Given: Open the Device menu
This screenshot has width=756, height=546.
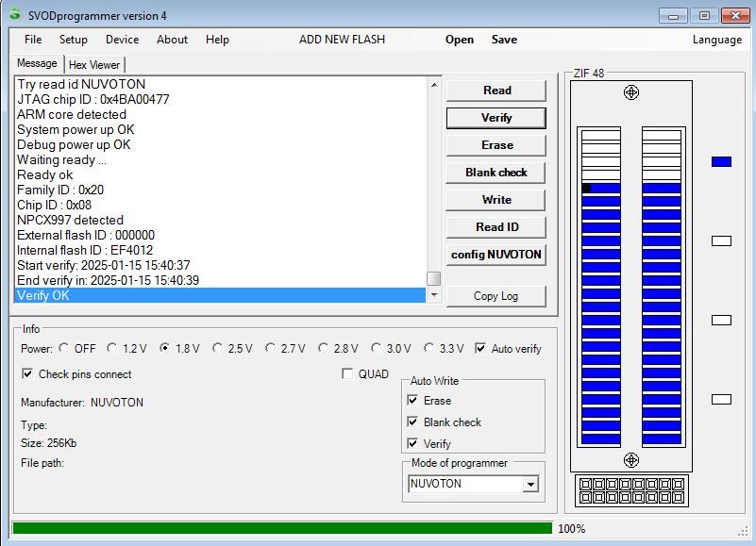Looking at the screenshot, I should pyautogui.click(x=122, y=40).
